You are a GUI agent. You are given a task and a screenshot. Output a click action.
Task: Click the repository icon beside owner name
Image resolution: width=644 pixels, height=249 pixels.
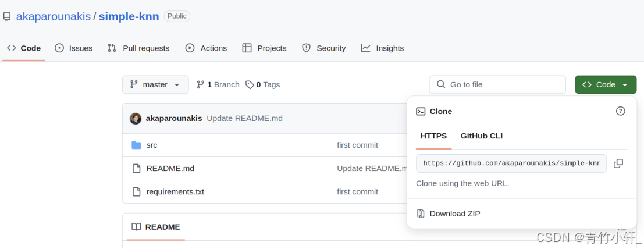pos(7,16)
